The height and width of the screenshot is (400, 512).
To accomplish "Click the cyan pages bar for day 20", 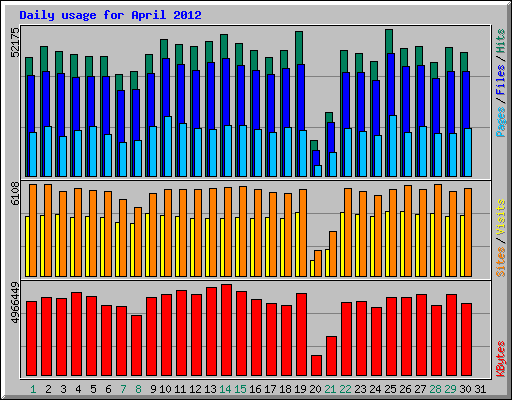I will pos(318,171).
